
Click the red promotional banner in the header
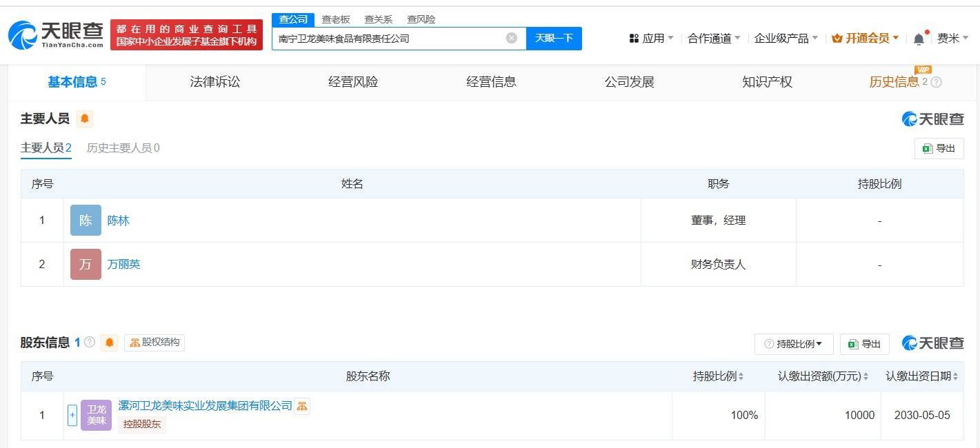[187, 34]
